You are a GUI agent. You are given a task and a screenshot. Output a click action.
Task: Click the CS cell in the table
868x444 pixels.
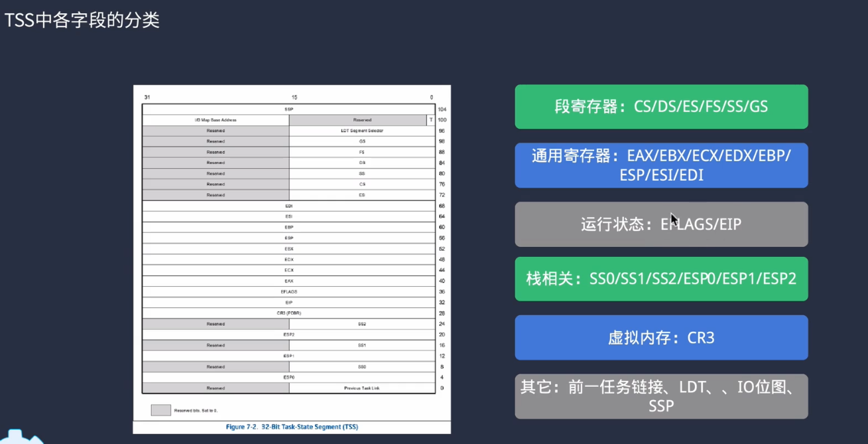pyautogui.click(x=362, y=185)
